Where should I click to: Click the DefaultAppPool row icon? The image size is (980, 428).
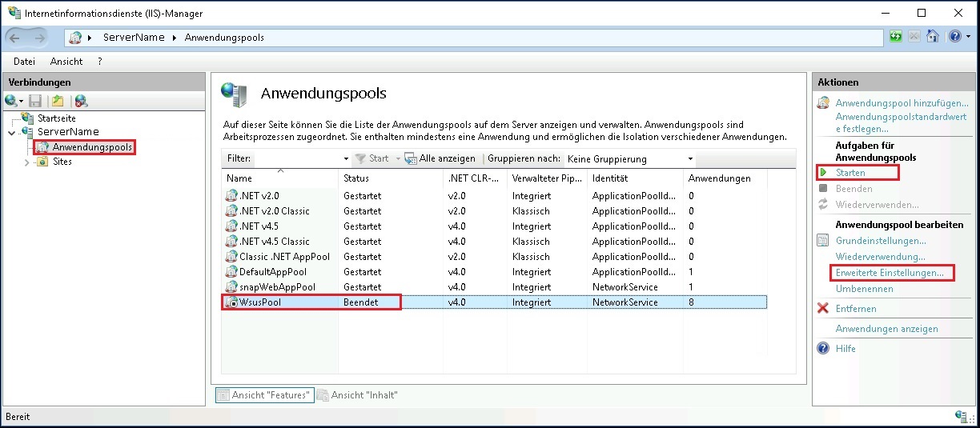coord(232,272)
